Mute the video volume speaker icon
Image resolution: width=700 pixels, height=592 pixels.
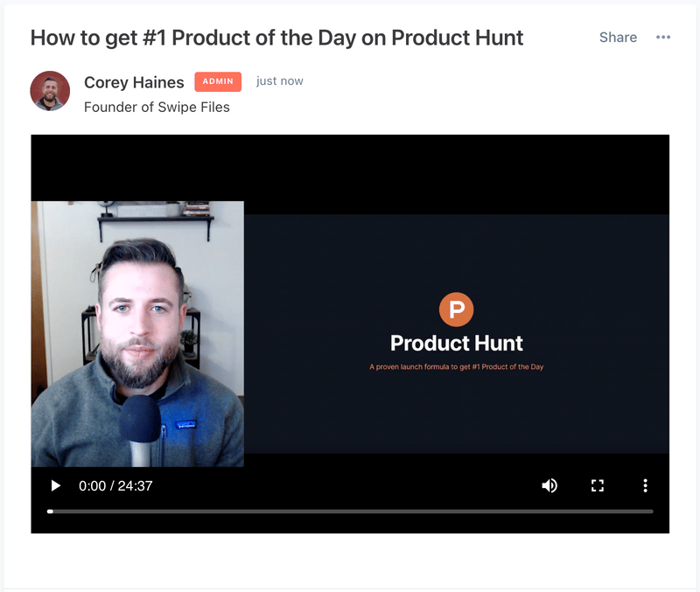[x=549, y=485]
